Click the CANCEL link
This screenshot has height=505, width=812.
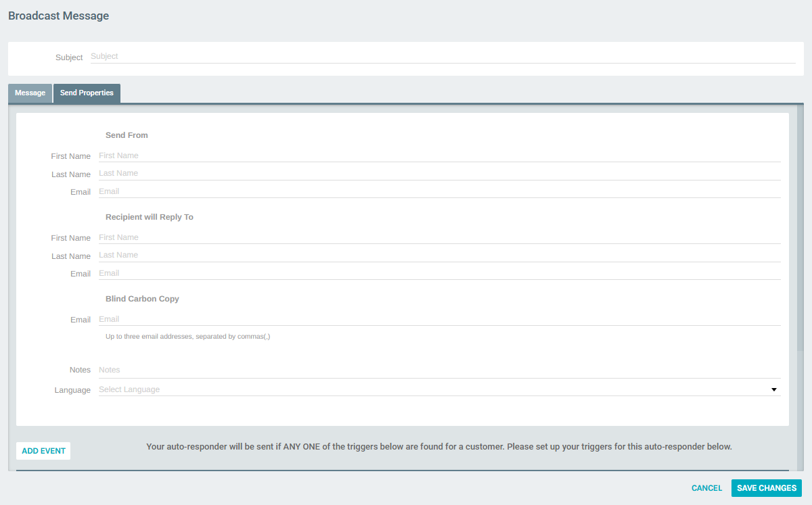click(706, 487)
